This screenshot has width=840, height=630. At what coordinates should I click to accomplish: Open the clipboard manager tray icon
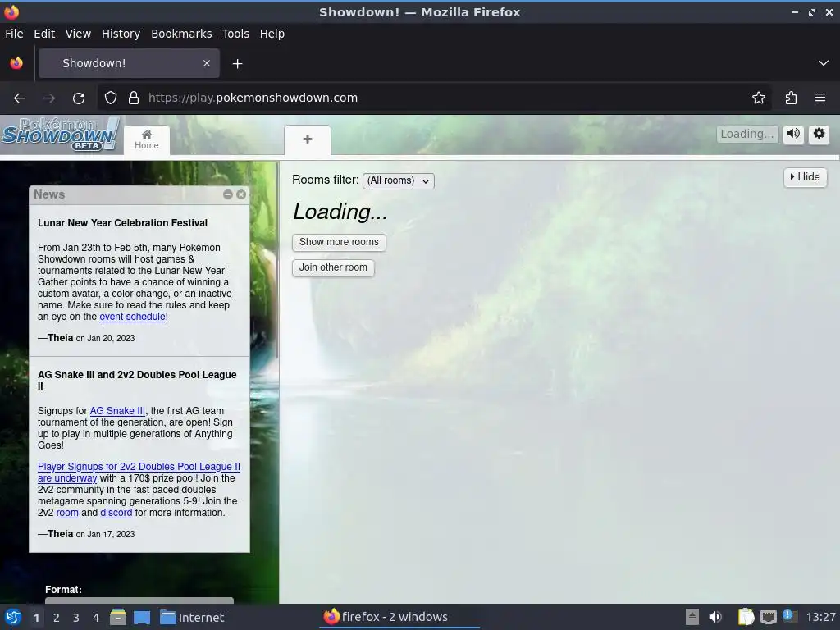click(x=746, y=617)
